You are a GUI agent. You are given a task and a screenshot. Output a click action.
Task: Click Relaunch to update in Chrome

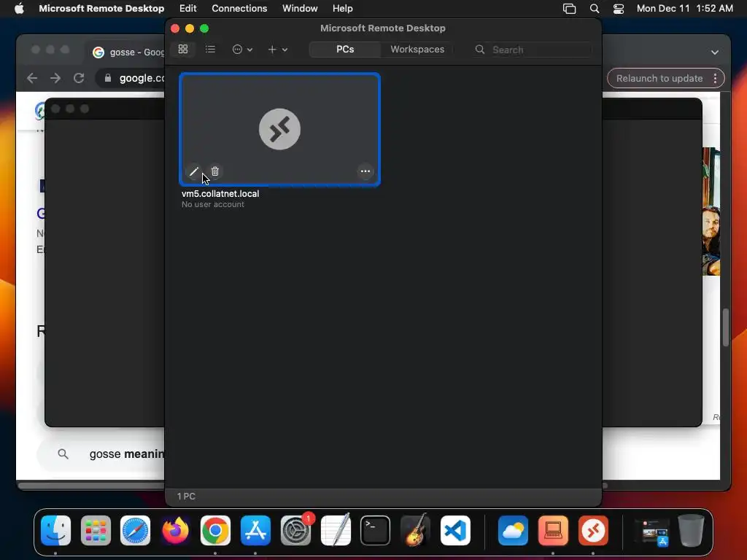pos(659,79)
